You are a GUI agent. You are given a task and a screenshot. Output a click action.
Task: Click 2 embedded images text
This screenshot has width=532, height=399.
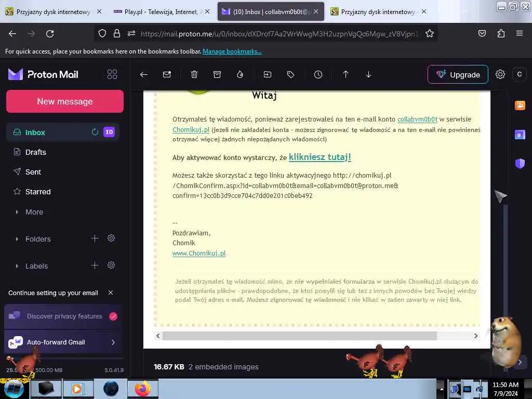pyautogui.click(x=223, y=367)
